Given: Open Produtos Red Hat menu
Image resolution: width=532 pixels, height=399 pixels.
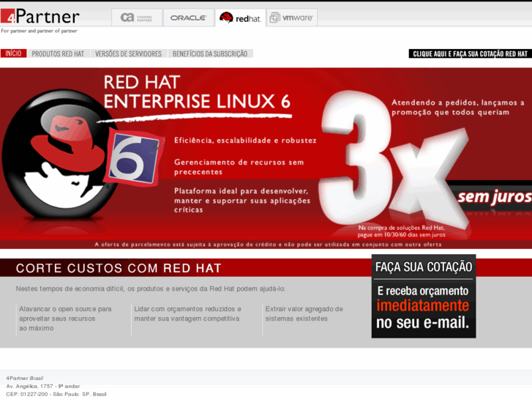Looking at the screenshot, I should pyautogui.click(x=58, y=53).
